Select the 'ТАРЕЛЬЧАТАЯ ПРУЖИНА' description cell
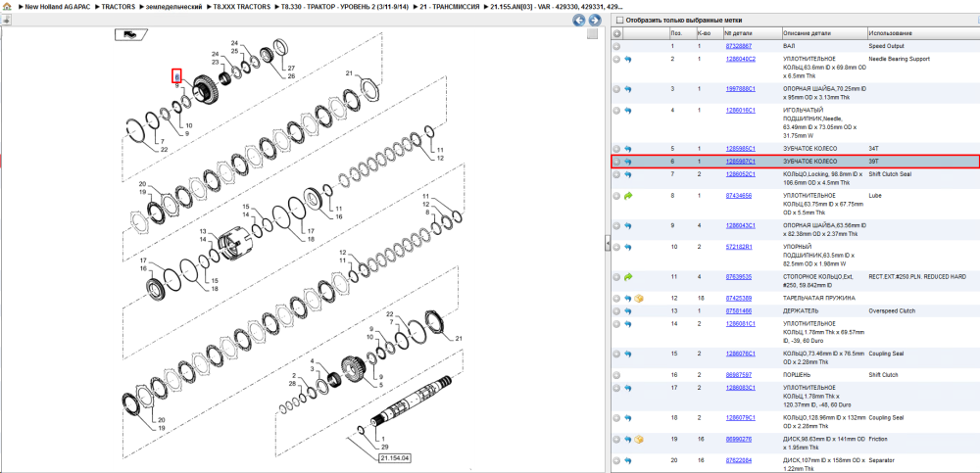The image size is (980, 473). click(x=818, y=298)
